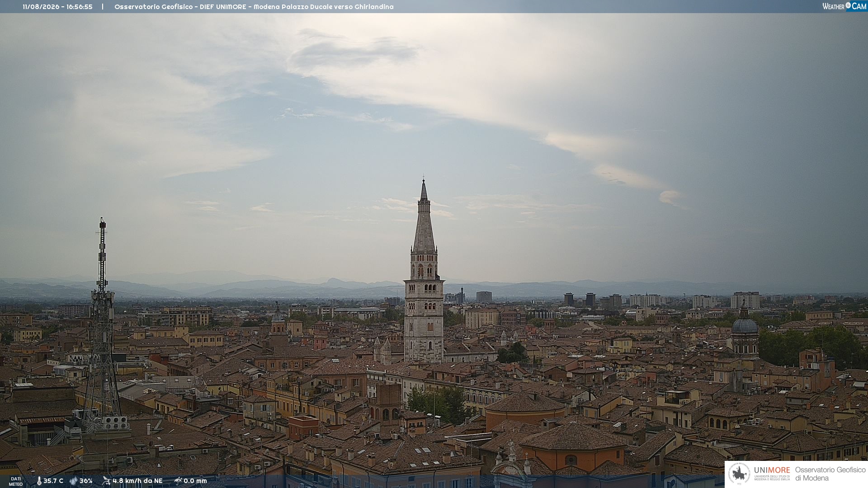Viewport: 868px width, 488px height.
Task: Click the 35.7 C temperature value
Action: click(x=53, y=481)
